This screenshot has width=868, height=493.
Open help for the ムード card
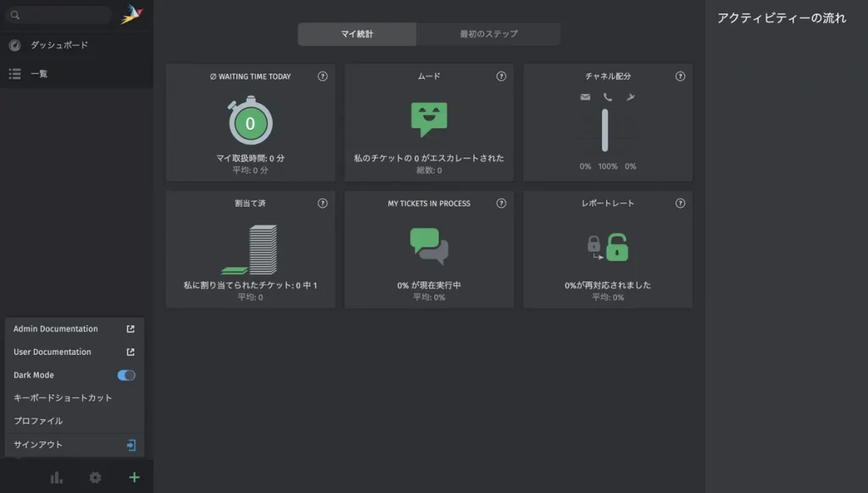point(501,76)
